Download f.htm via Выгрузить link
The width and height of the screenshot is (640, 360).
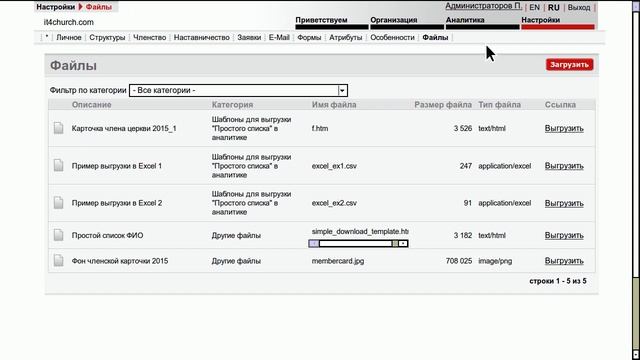[x=564, y=128]
